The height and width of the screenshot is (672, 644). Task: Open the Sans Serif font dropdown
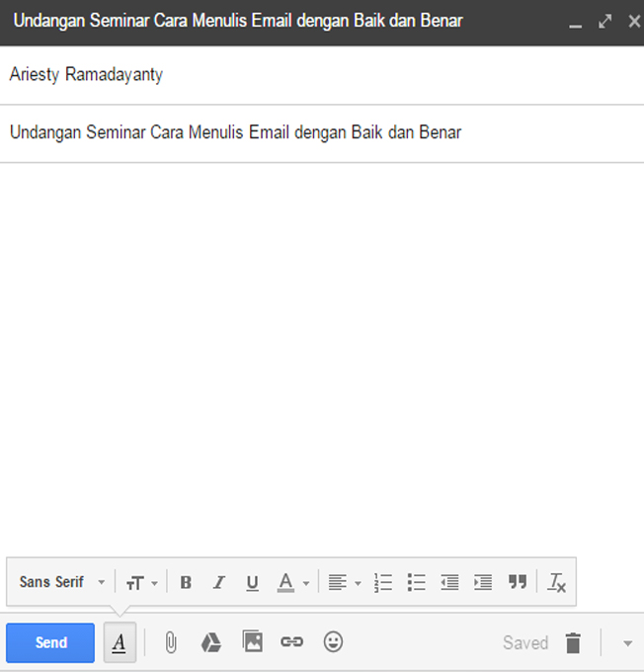(x=61, y=583)
